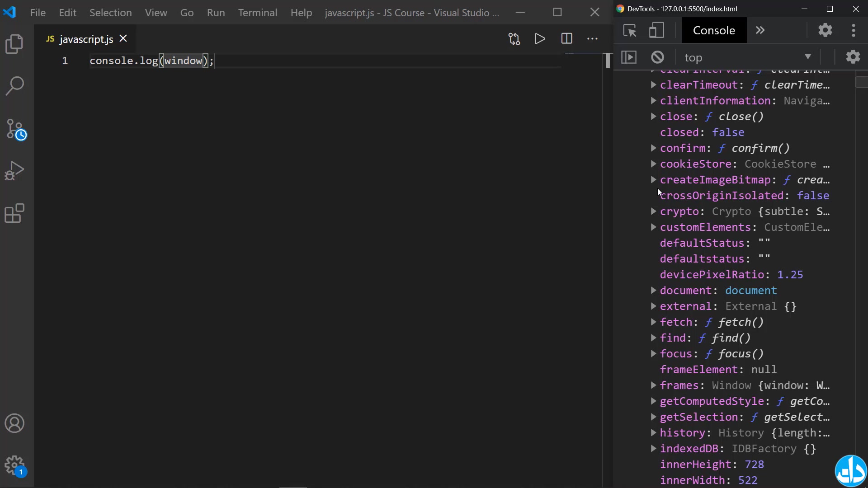
Task: Close the javascript.js editor tab
Action: (123, 39)
